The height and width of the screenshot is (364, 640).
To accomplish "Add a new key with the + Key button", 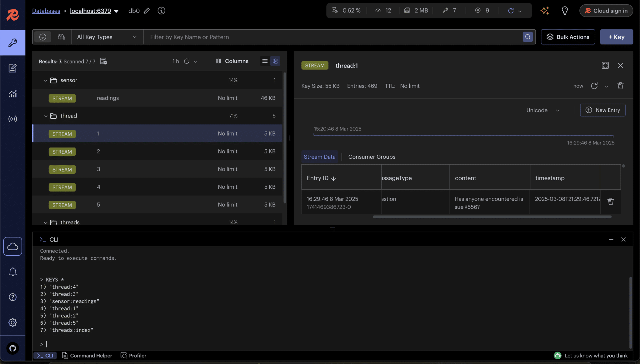I will [616, 37].
